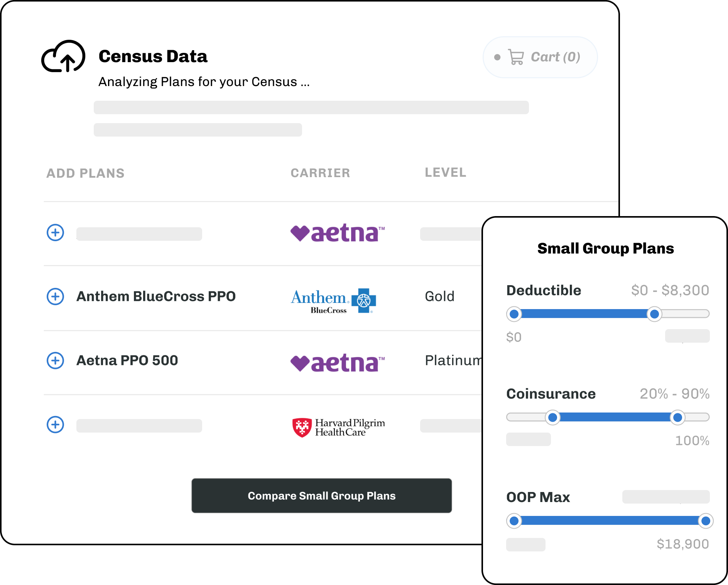Click the left handle of the Coinsurance slider

[x=553, y=418]
